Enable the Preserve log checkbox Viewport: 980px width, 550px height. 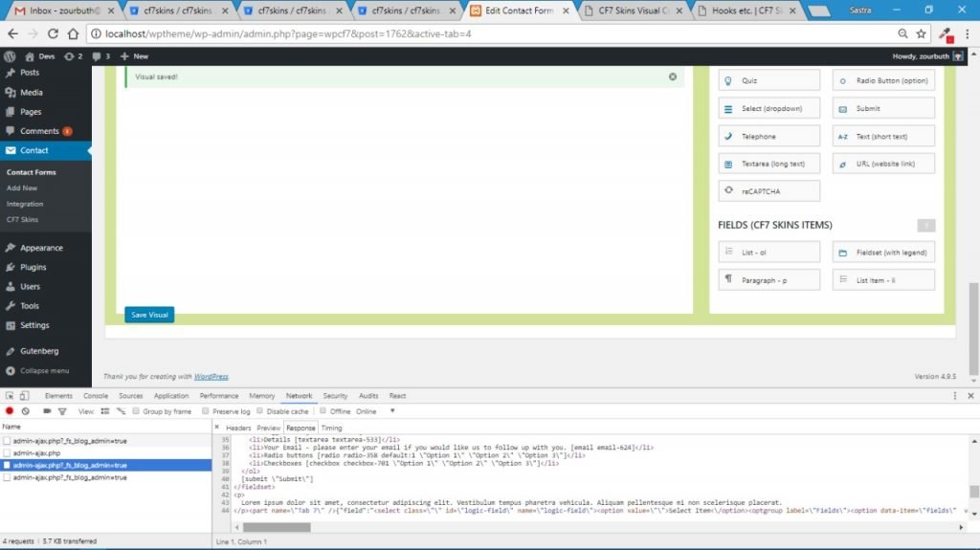point(205,411)
